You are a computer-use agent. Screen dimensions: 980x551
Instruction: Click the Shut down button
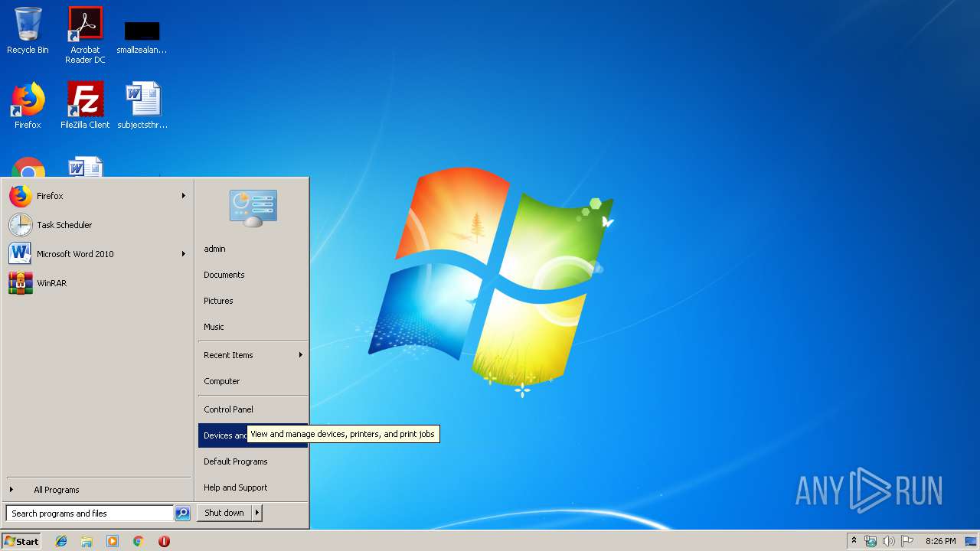pyautogui.click(x=224, y=513)
